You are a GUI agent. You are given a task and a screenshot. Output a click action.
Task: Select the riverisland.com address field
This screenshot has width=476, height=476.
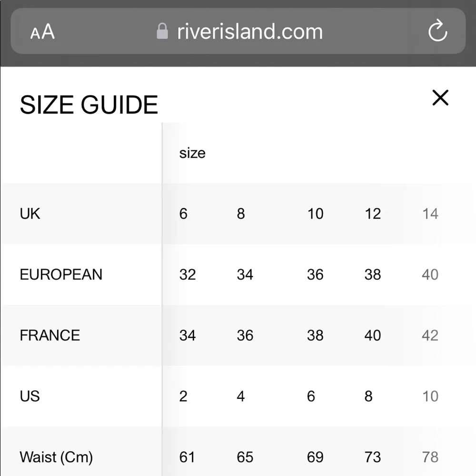(x=238, y=31)
